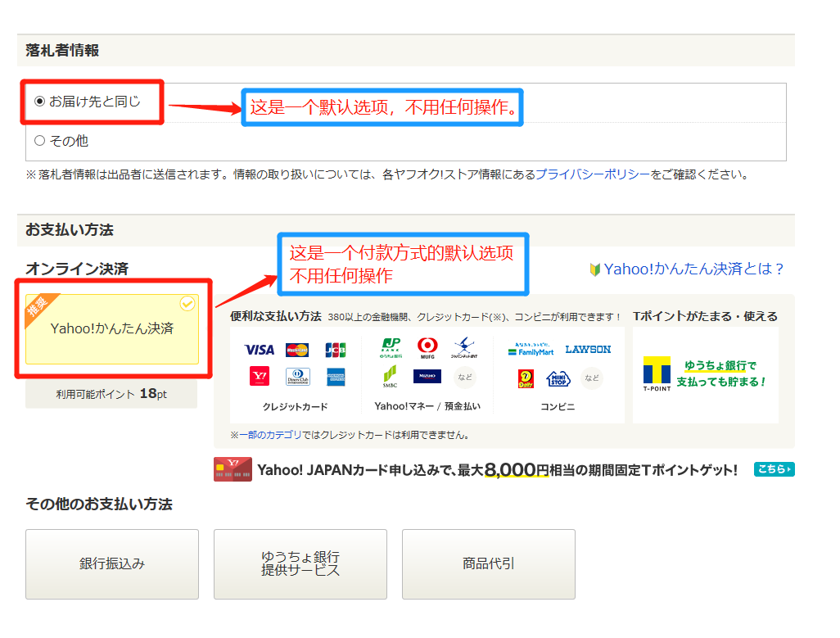Click the SMBC bank logo
This screenshot has width=840, height=638.
coord(390,377)
